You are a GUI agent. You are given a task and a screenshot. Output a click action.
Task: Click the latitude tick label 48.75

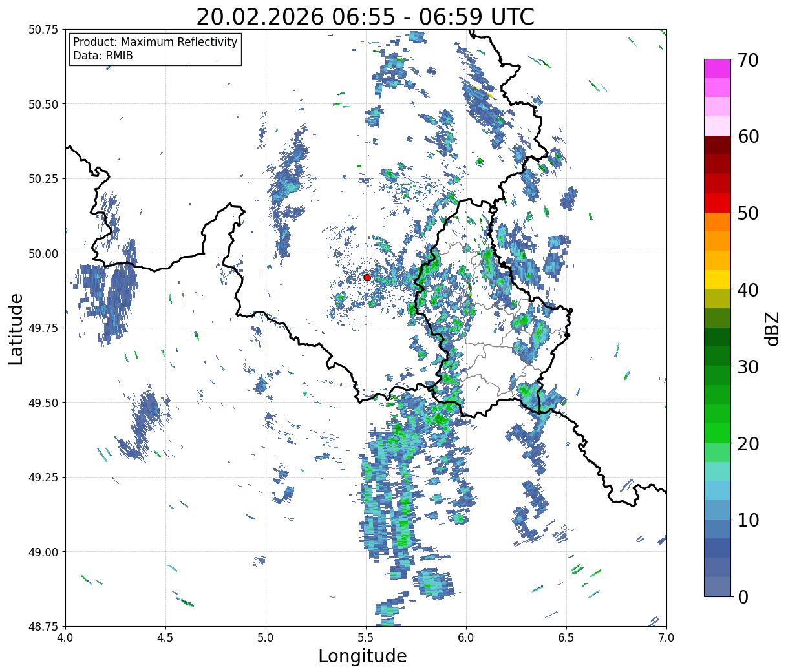(43, 626)
